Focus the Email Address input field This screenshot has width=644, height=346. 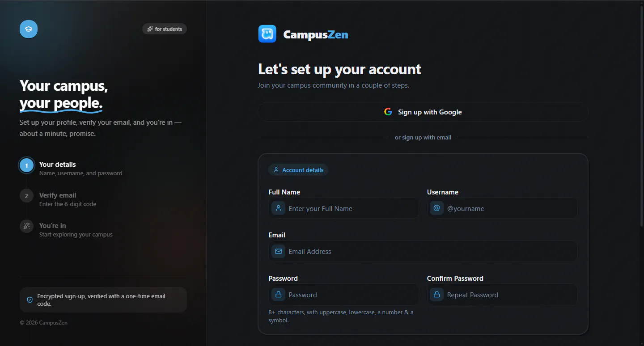click(x=423, y=251)
